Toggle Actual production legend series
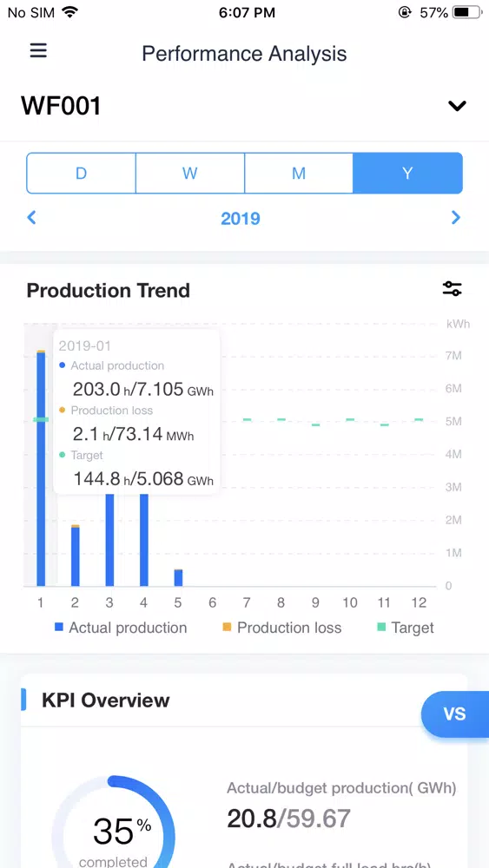This screenshot has width=489, height=868. click(121, 628)
